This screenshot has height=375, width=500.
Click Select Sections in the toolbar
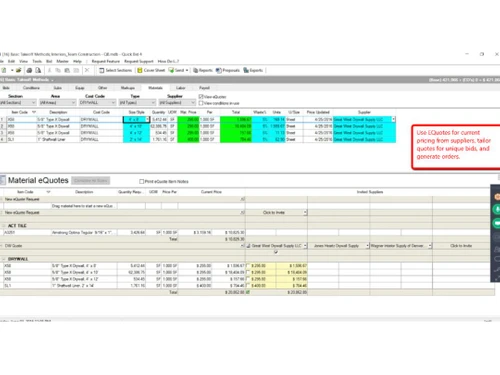pyautogui.click(x=116, y=70)
